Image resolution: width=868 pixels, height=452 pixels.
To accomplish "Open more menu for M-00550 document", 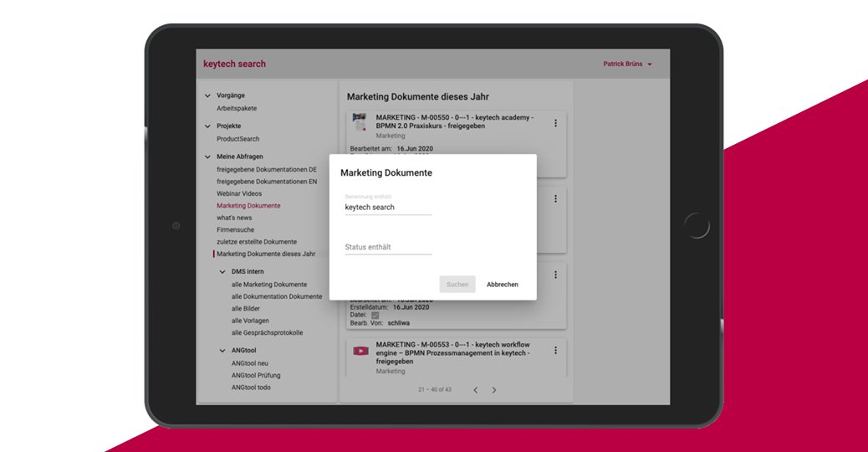I will 555,123.
